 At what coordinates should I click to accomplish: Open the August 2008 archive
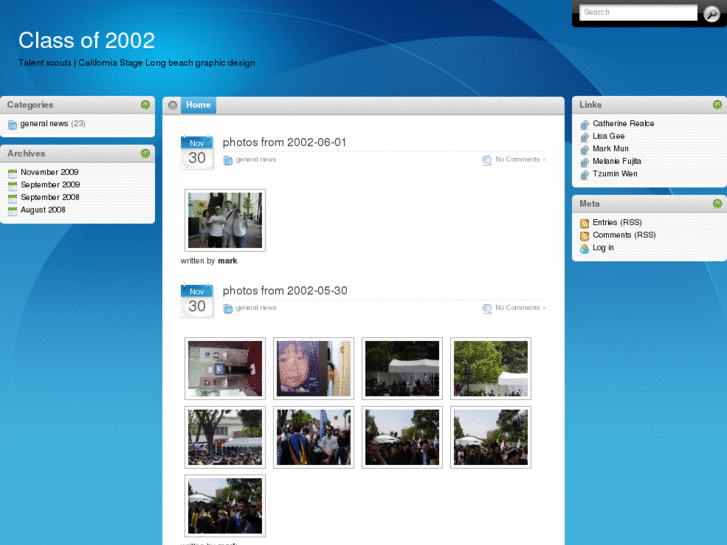43,210
